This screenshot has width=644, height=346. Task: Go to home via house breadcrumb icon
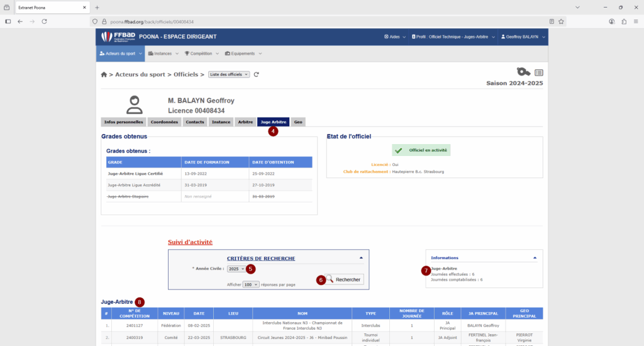tap(104, 74)
